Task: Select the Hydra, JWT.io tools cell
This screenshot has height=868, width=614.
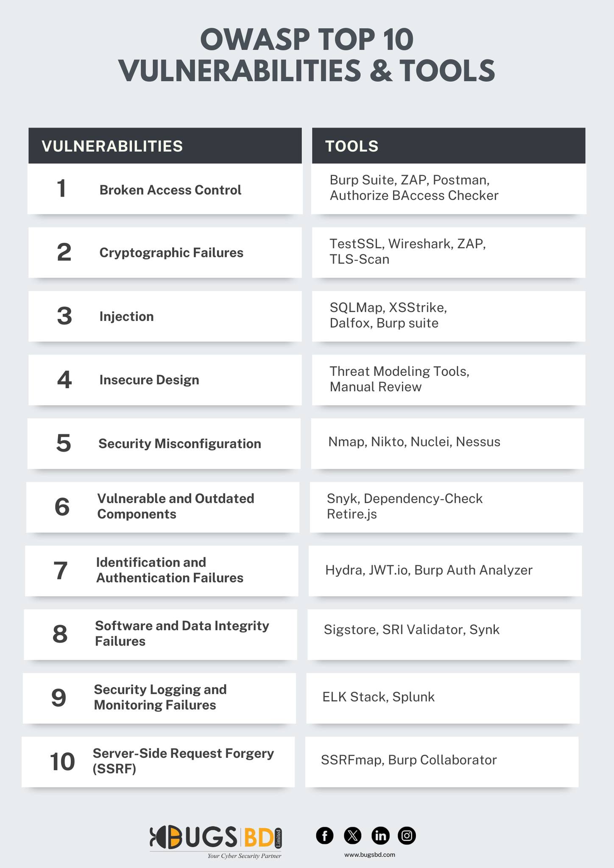Action: (445, 570)
